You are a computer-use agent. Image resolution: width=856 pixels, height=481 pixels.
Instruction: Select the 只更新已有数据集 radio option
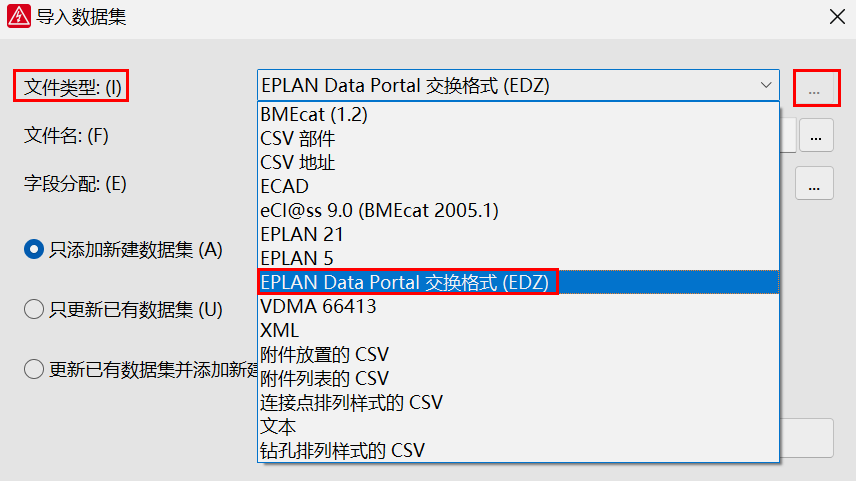point(33,310)
